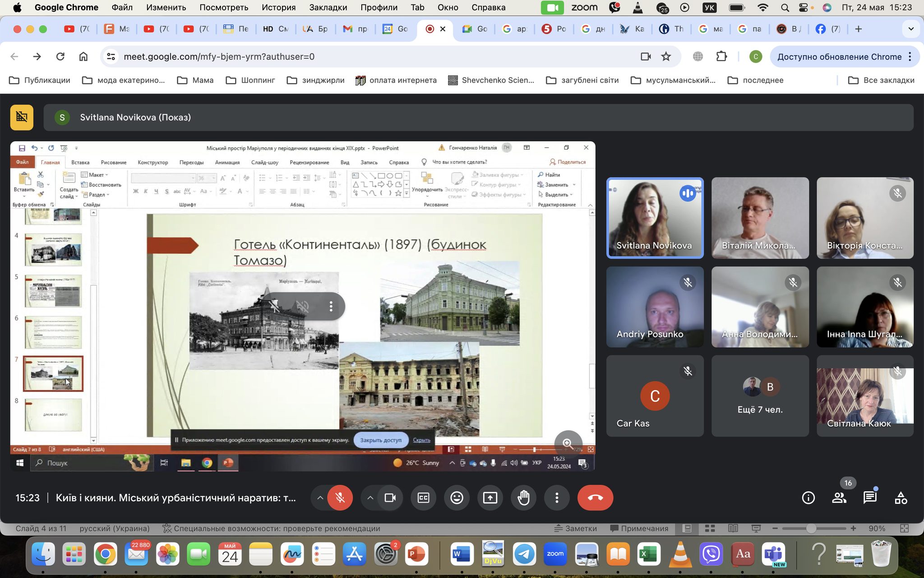
Task: Expand video settings arrow beside camera
Action: click(370, 498)
